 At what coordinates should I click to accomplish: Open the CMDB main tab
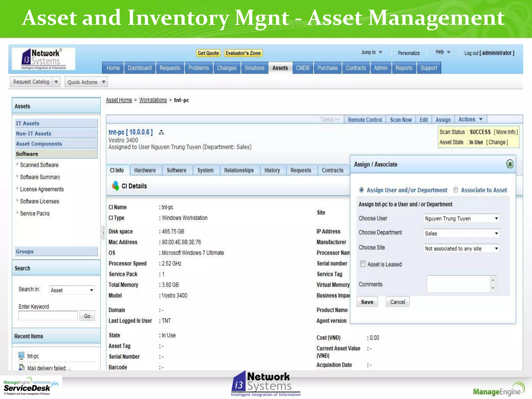coord(303,68)
